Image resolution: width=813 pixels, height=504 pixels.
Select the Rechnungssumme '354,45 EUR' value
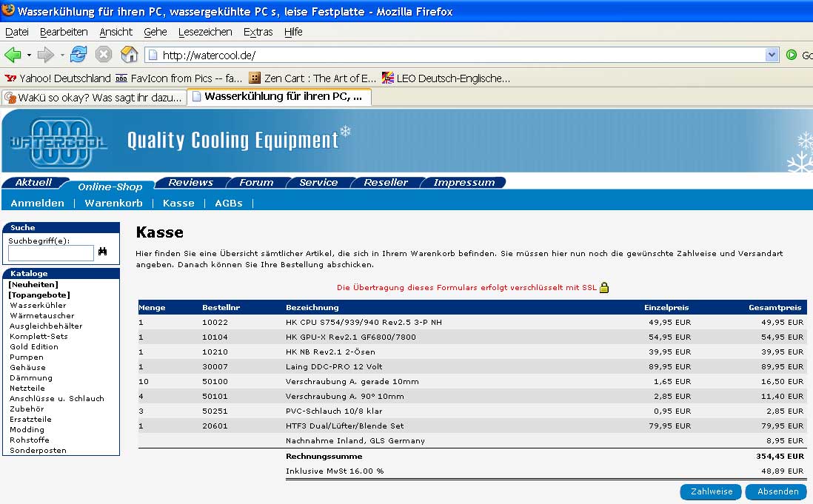780,457
